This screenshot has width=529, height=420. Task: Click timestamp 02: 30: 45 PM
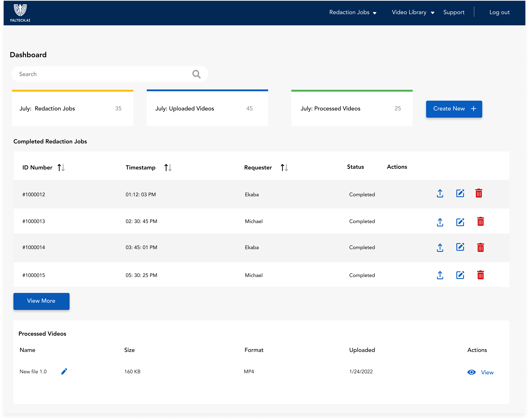pos(141,221)
